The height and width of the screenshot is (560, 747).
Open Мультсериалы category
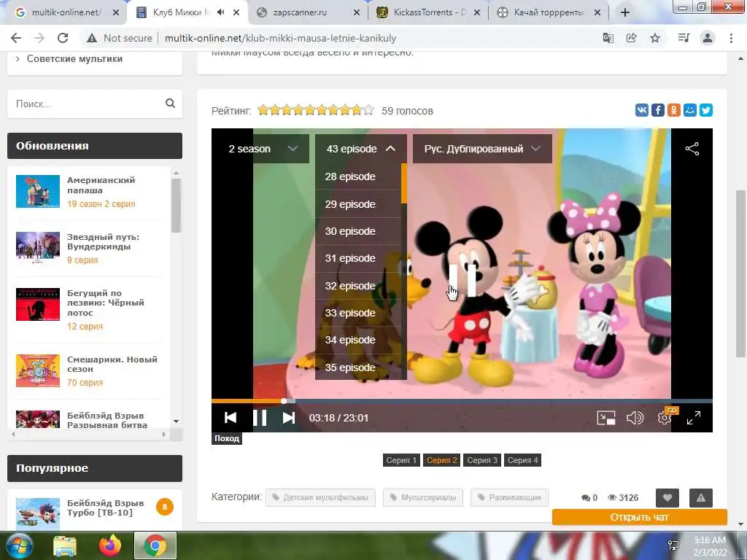423,497
